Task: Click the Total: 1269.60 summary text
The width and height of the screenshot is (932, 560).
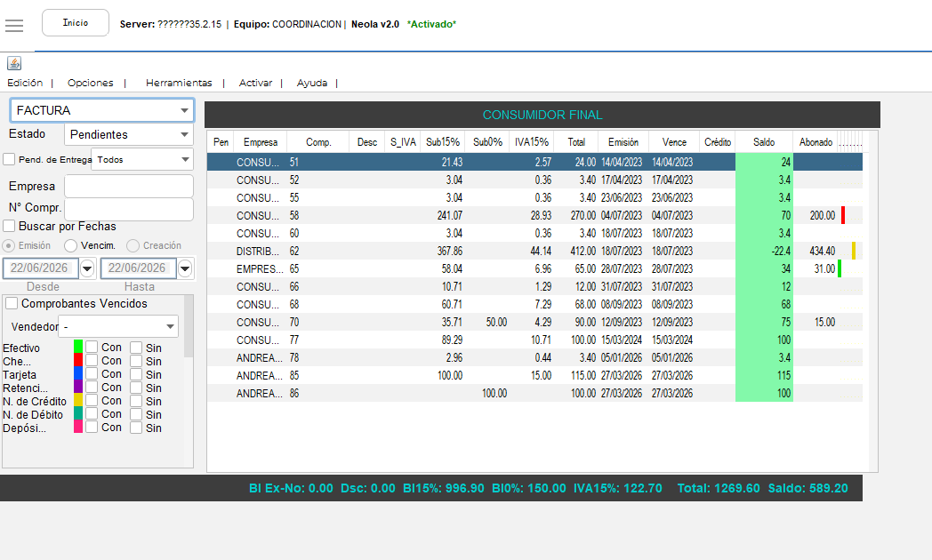Action: (719, 488)
